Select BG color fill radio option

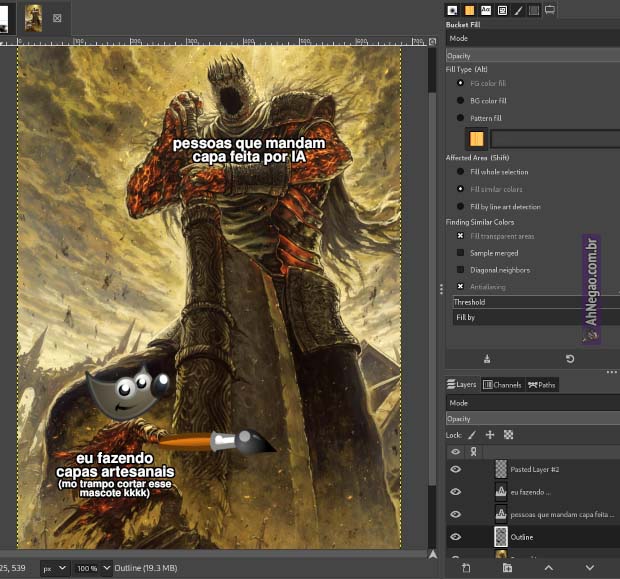click(x=460, y=100)
